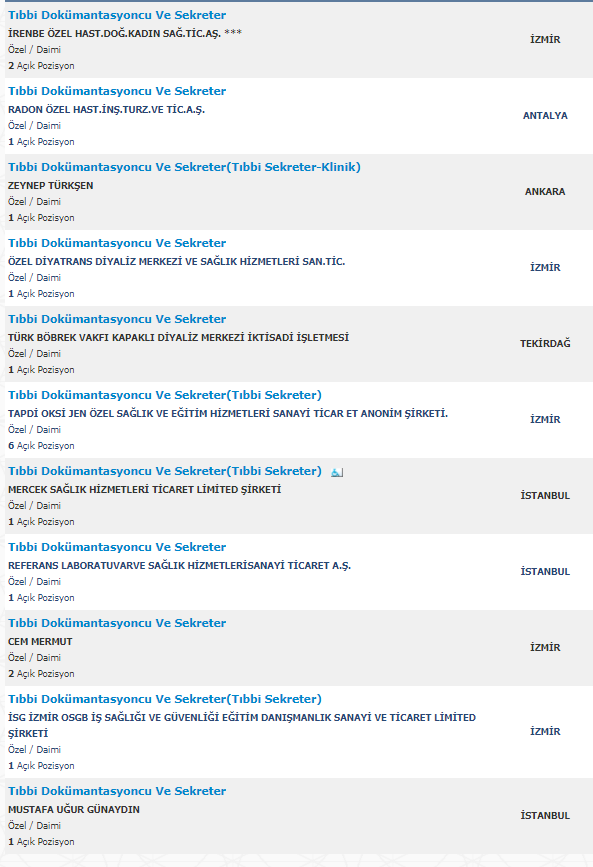Image resolution: width=593 pixels, height=867 pixels.
Task: Open the RADON ÖZEL HAST. job listing title
Action: point(117,91)
